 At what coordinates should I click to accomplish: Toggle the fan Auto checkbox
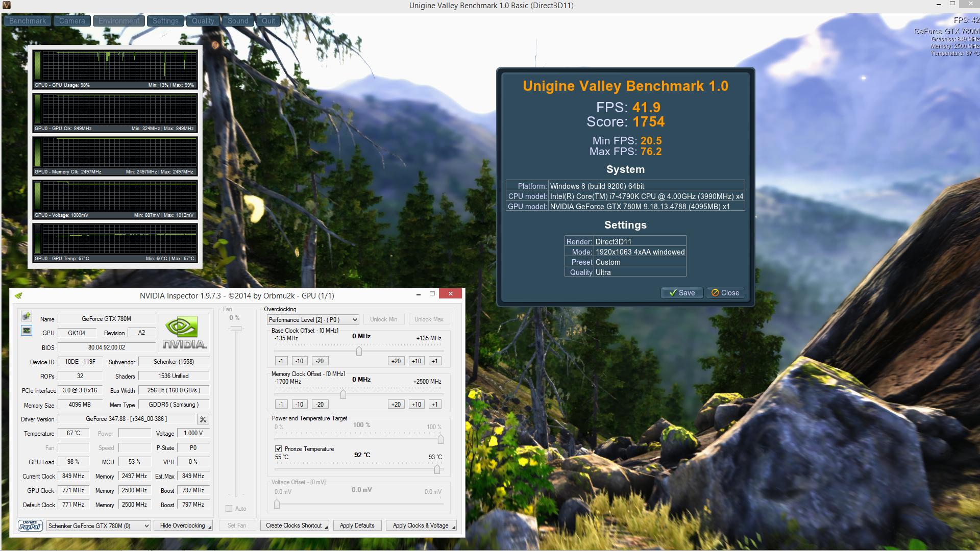click(229, 509)
